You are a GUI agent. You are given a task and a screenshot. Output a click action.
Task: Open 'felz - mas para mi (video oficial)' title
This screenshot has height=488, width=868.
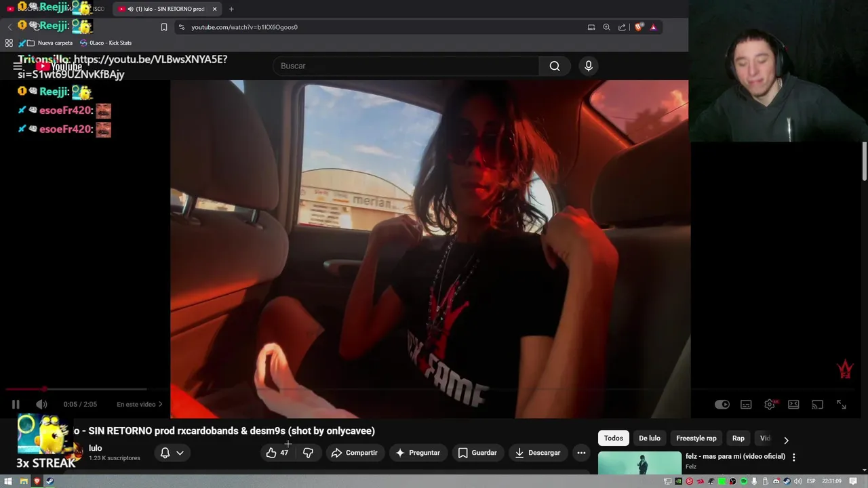pos(735,456)
